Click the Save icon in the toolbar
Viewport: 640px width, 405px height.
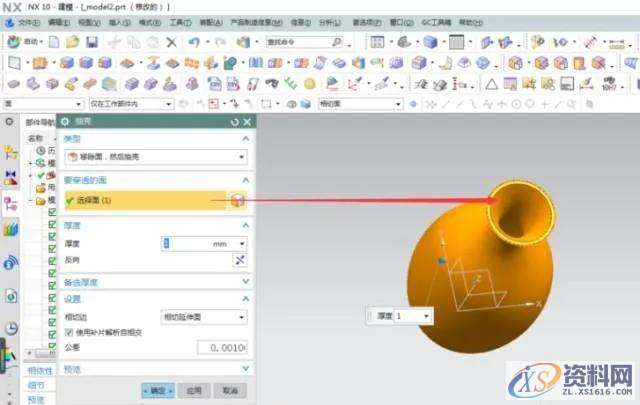click(92, 41)
